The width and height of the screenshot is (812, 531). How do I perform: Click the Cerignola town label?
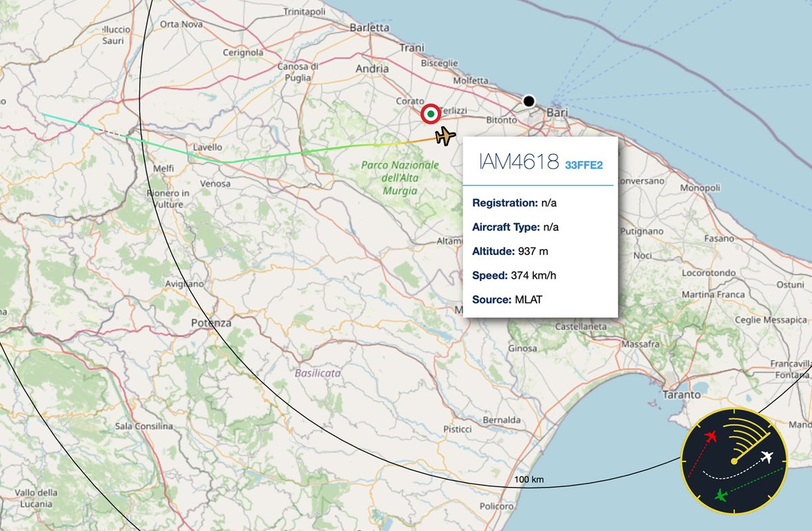243,52
